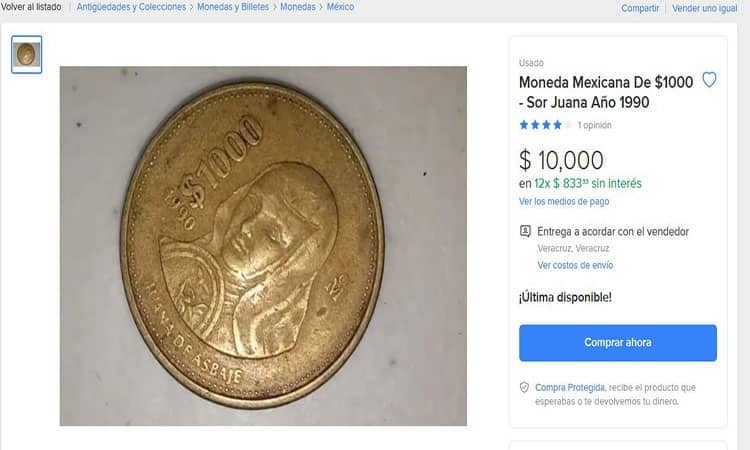Viewport: 750px width, 450px height.
Task: Click Vender uno igual link
Action: (705, 8)
